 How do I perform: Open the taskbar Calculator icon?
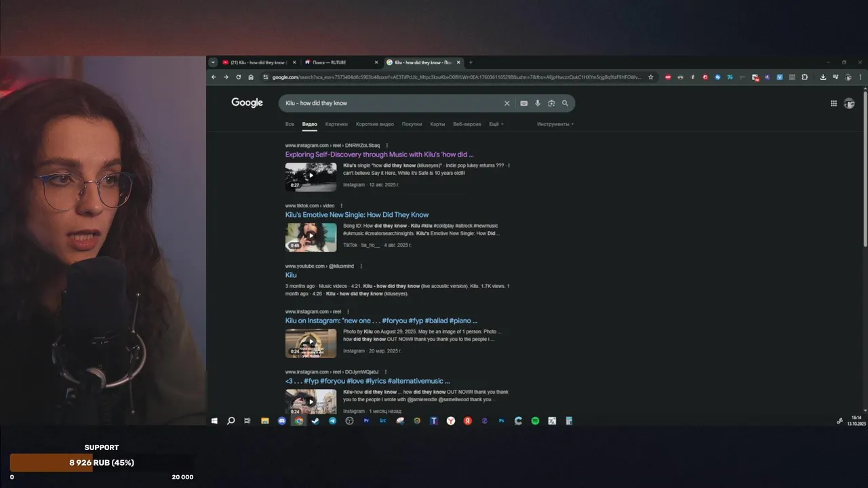[x=569, y=421]
